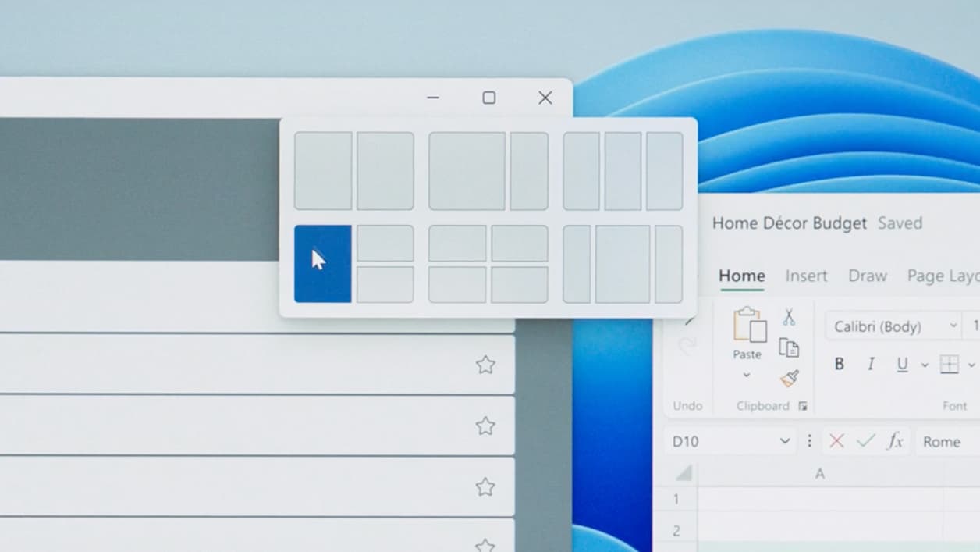Viewport: 980px width, 552px height.
Task: Select the left column of the three-equal-columns layout
Action: pyautogui.click(x=581, y=171)
